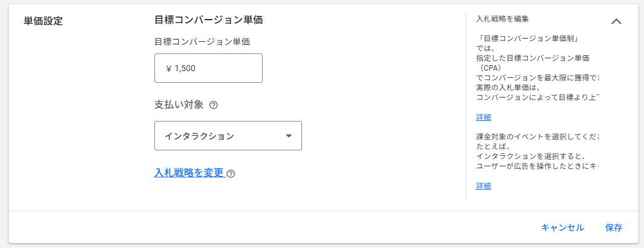The width and height of the screenshot is (644, 248).
Task: Click the dropdown arrow in the 支払い対象 selector
Action: pyautogui.click(x=289, y=136)
